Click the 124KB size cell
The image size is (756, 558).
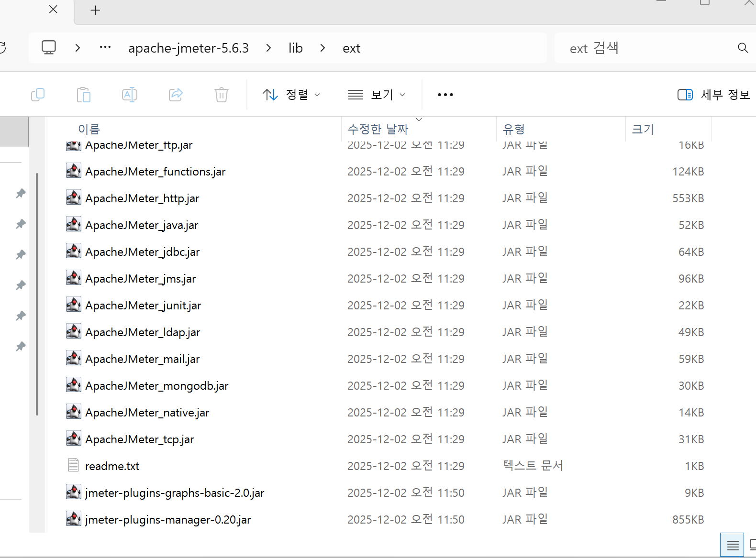[688, 172]
